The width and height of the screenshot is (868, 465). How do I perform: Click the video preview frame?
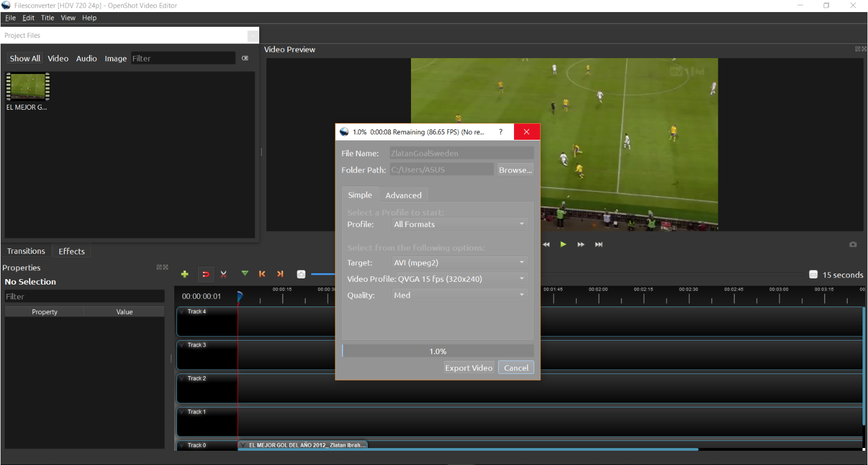564,144
